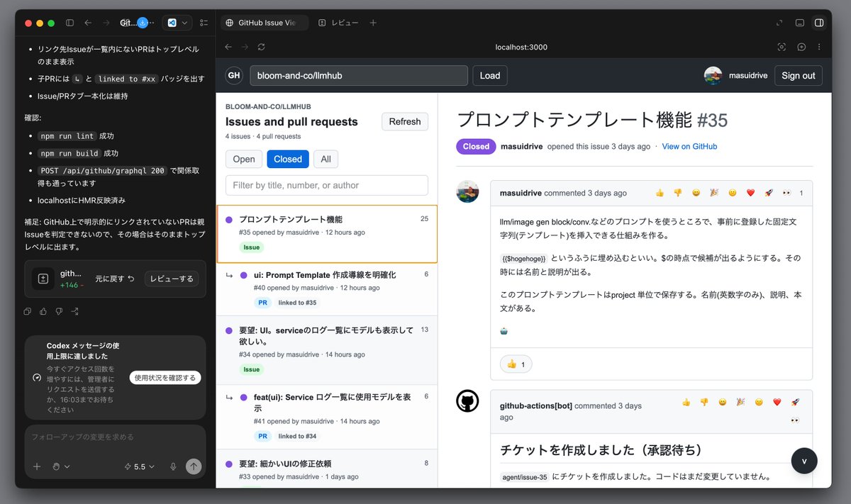Click the linked to #34 badge

pos(297,436)
